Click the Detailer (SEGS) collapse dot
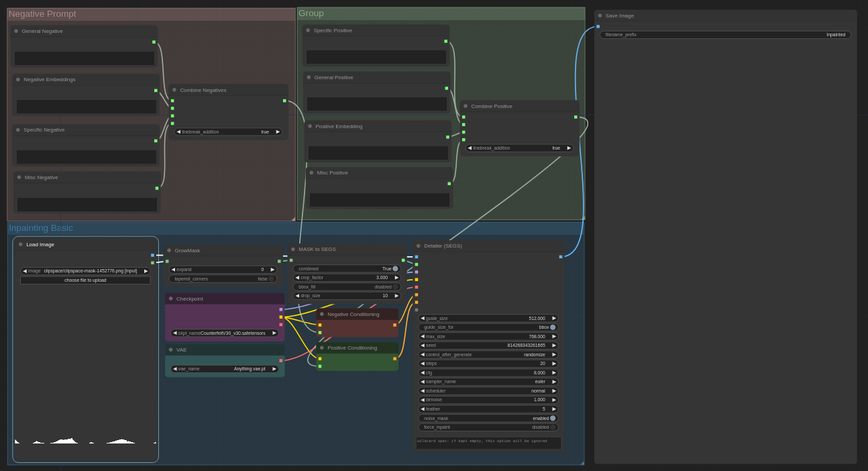The image size is (868, 471). 419,246
